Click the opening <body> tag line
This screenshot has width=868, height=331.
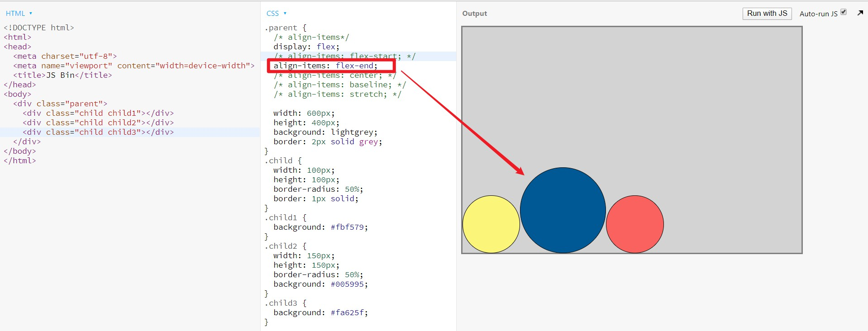18,94
